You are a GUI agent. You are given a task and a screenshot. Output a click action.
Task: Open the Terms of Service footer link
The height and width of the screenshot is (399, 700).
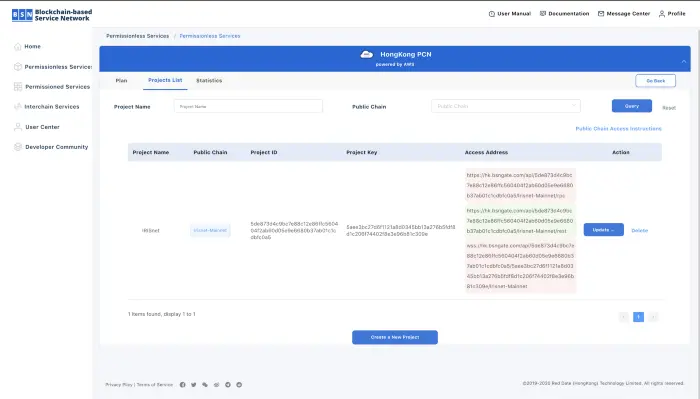point(154,385)
